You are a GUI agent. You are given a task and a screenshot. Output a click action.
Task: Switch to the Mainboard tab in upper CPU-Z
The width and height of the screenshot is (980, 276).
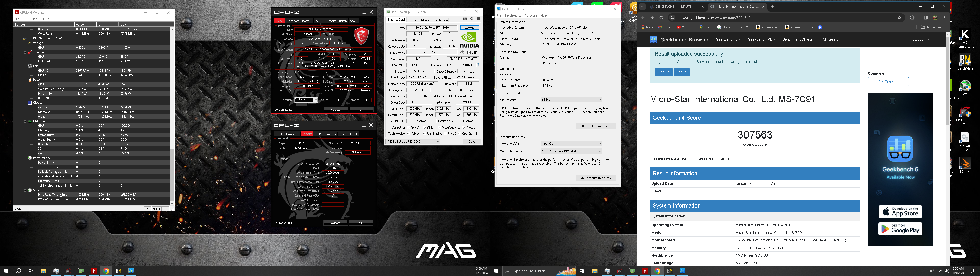pyautogui.click(x=292, y=21)
